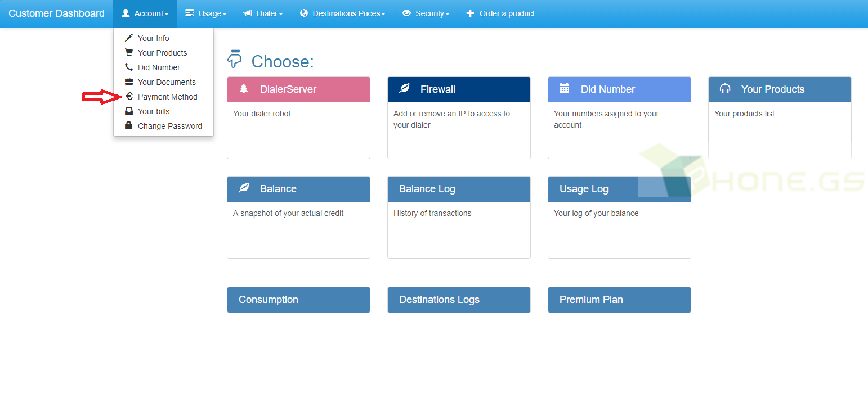Click the phone icon beside Did Number menu entry
868x420 pixels.
click(x=129, y=67)
